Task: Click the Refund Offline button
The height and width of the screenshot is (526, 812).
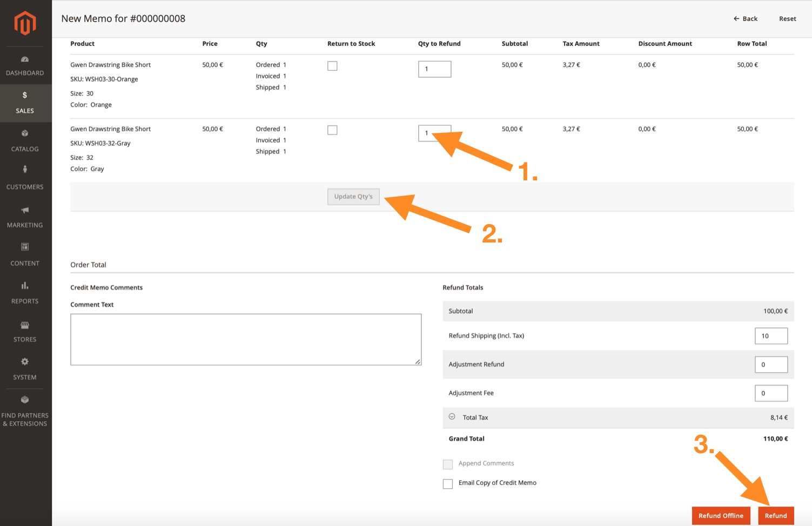Action: 721,516
